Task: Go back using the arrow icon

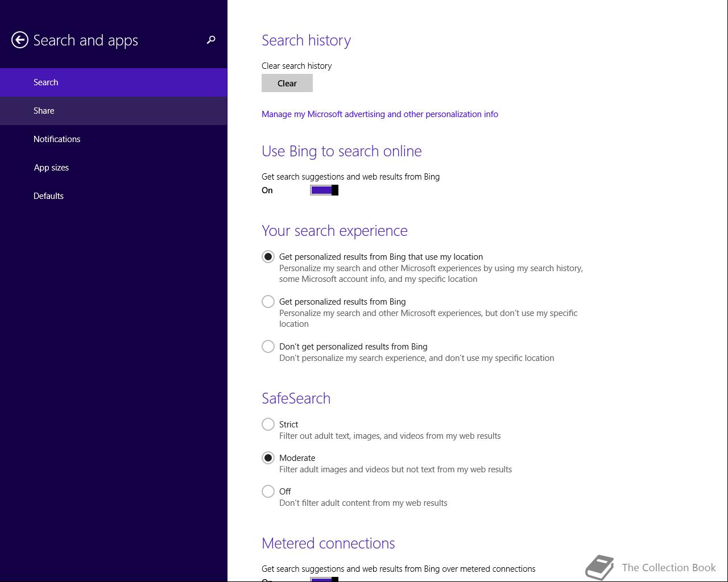Action: point(20,40)
